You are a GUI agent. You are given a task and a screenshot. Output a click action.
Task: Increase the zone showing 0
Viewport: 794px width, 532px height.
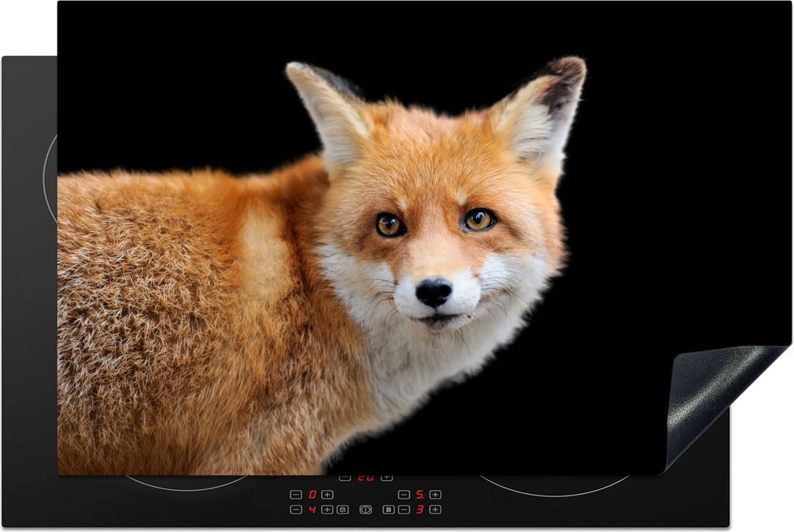click(x=327, y=495)
